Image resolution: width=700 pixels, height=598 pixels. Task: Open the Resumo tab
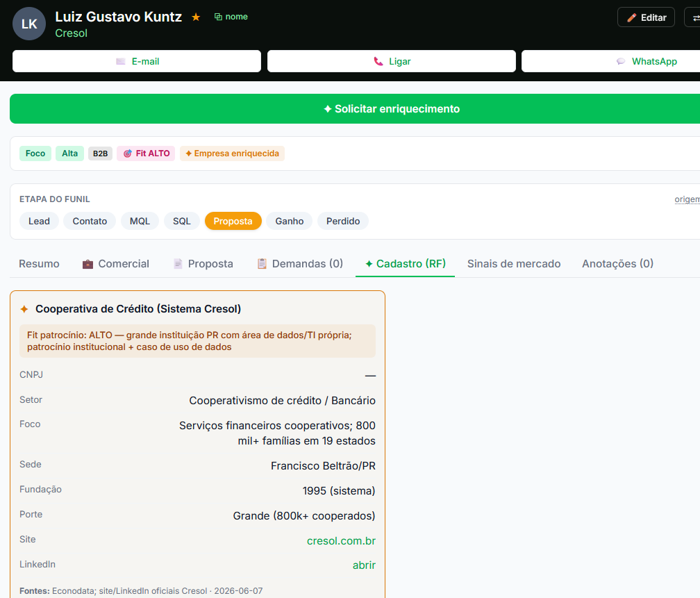pyautogui.click(x=39, y=263)
